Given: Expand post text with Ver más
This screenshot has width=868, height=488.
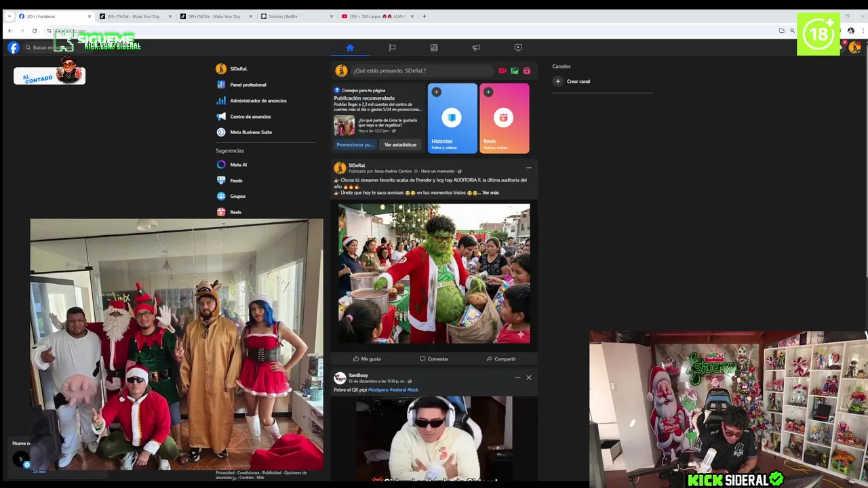Looking at the screenshot, I should tap(490, 192).
